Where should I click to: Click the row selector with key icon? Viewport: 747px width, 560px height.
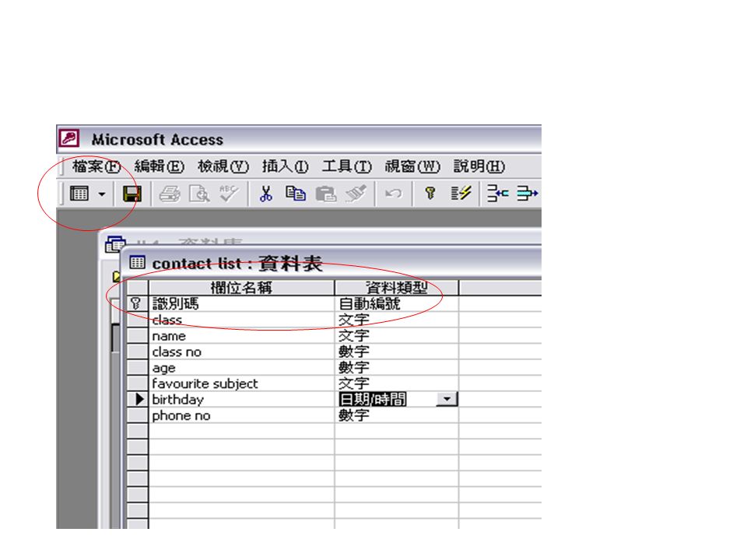[137, 304]
